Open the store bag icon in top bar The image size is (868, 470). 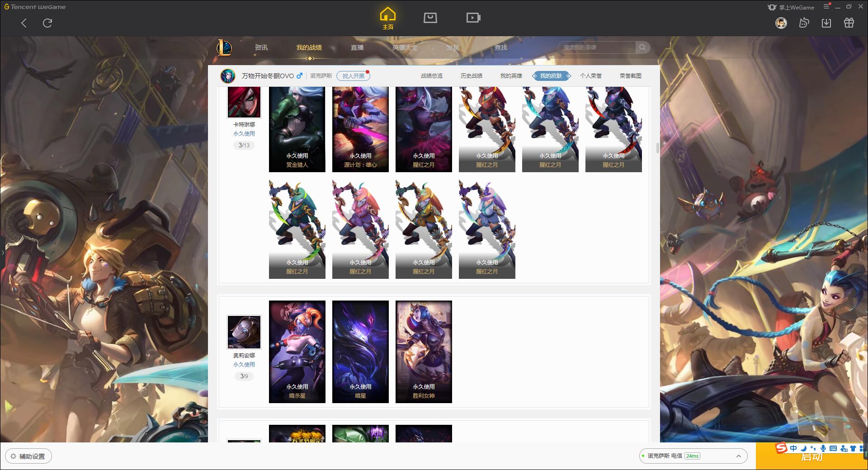pos(430,18)
